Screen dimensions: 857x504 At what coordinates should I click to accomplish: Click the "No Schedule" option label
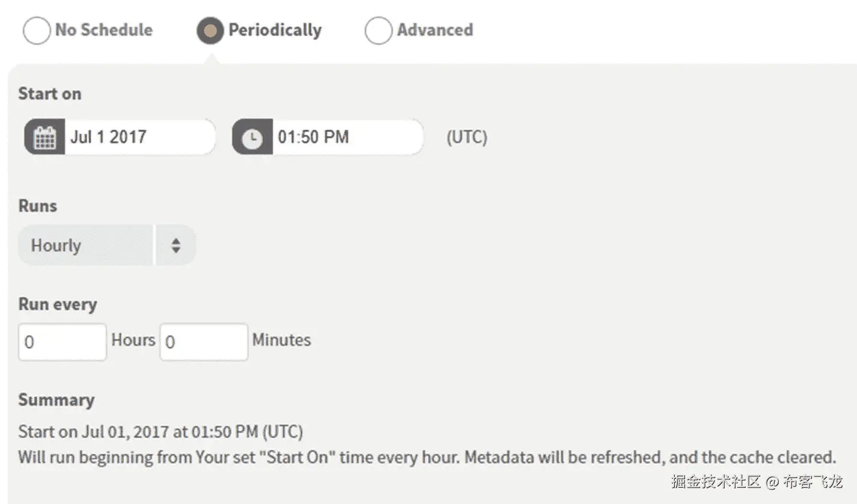[103, 30]
